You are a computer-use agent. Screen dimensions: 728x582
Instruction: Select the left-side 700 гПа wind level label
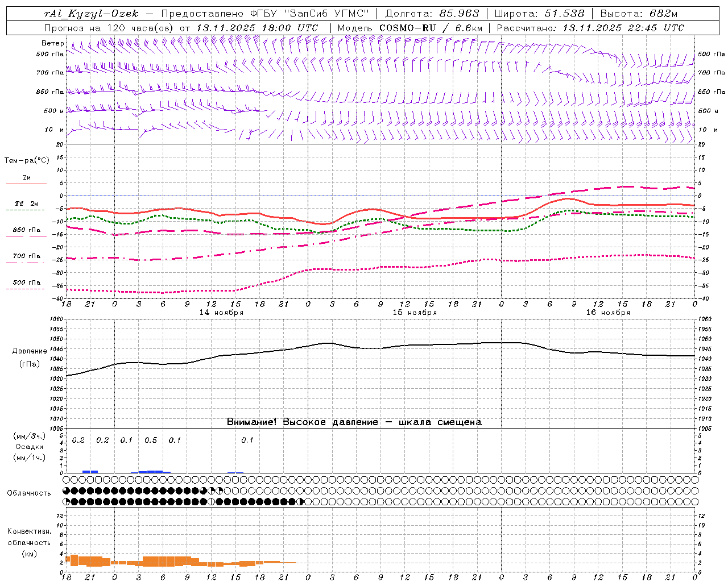point(50,73)
